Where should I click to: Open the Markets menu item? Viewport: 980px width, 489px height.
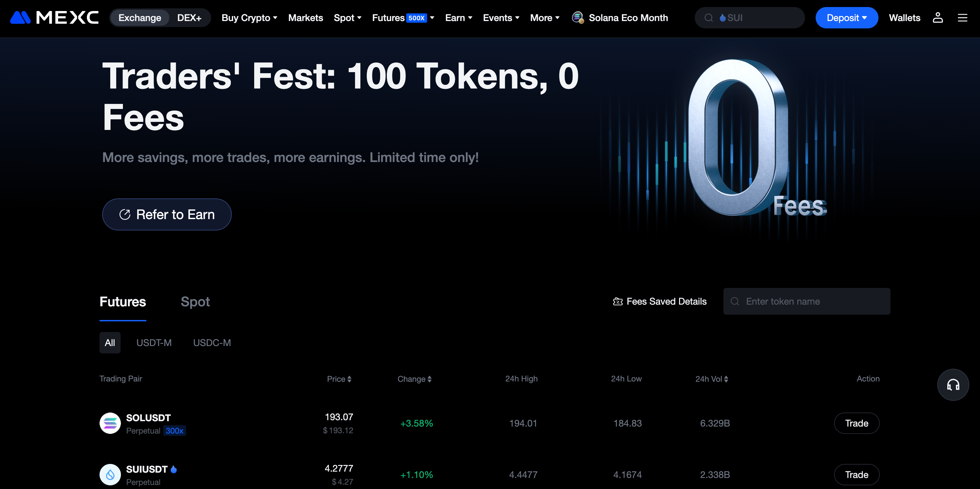click(x=306, y=17)
